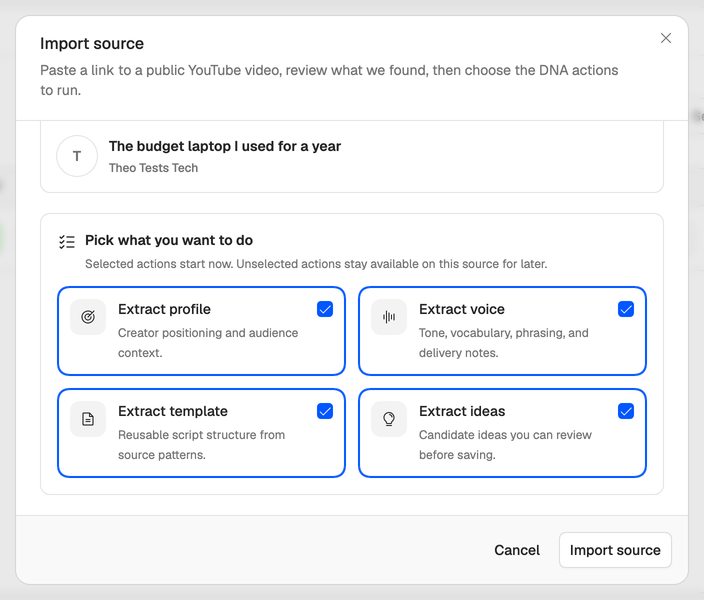Click the checklist icon beside Pick what you want
The image size is (704, 600).
(x=67, y=242)
